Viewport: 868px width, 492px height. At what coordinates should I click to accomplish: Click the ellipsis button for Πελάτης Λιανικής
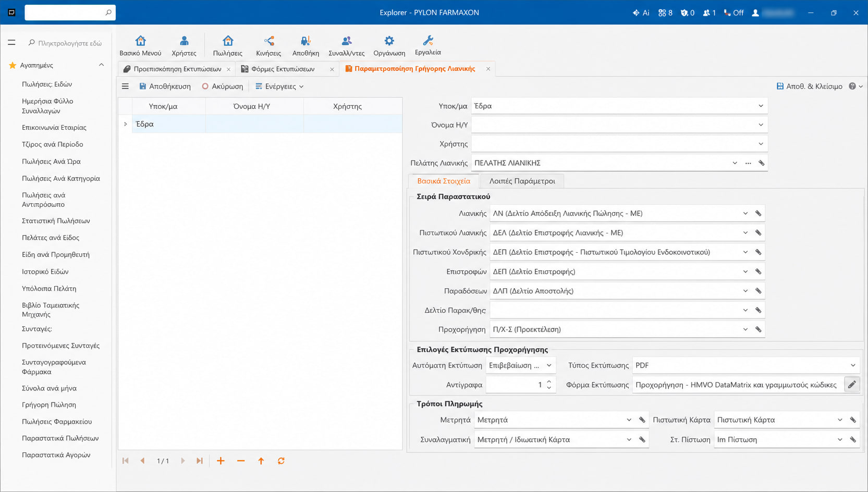[748, 163]
